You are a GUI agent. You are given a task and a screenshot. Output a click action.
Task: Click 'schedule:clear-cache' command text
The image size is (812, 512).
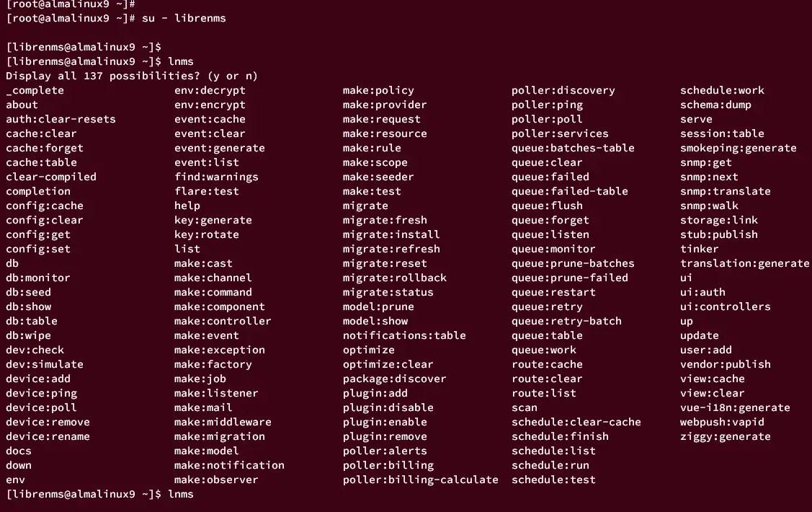[576, 423]
